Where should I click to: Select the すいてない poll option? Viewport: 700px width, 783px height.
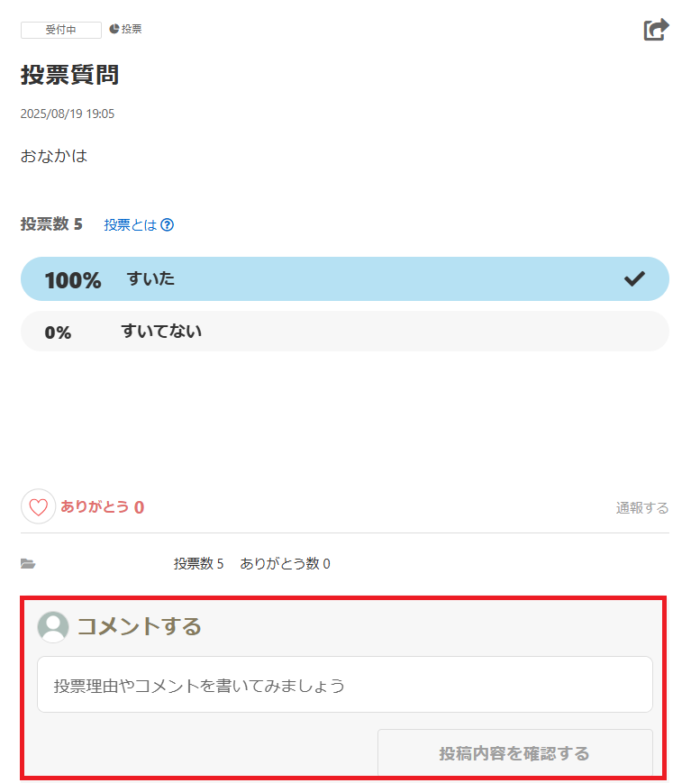pos(344,331)
